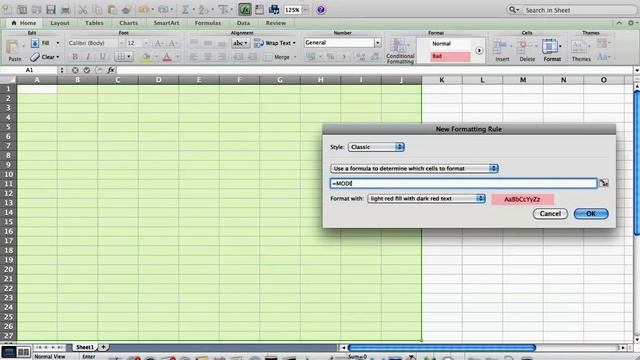Screen dimensions: 640x360
Task: Open ribbon settings gear menu
Action: (x=631, y=23)
